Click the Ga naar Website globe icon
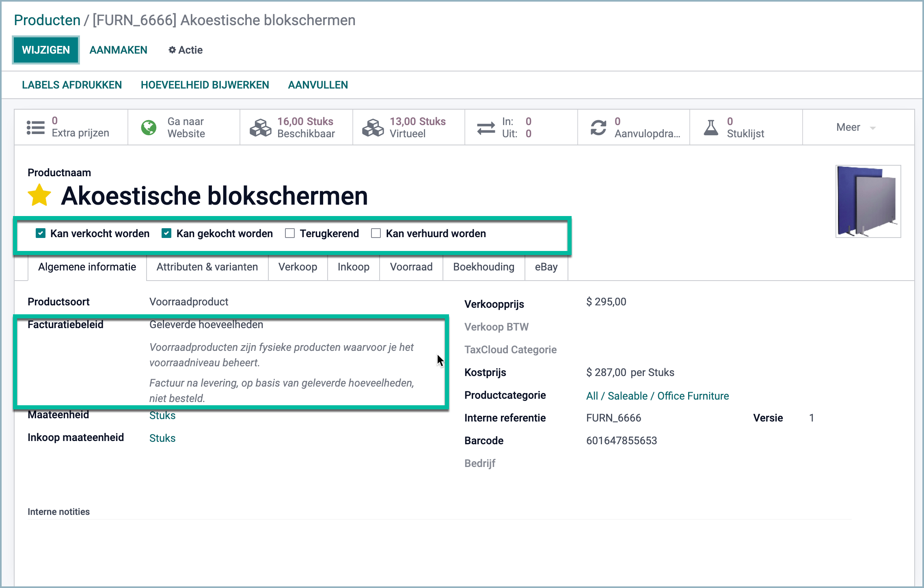The width and height of the screenshot is (924, 588). pyautogui.click(x=149, y=127)
